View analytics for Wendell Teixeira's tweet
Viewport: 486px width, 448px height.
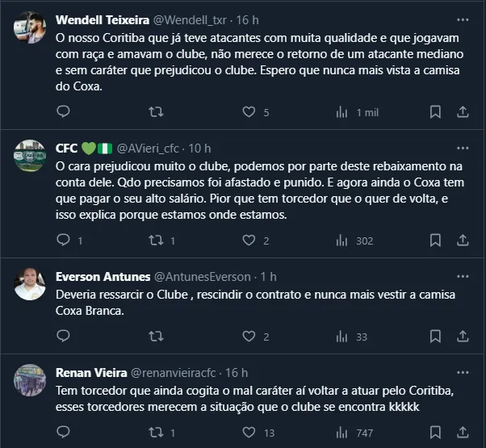(x=341, y=112)
